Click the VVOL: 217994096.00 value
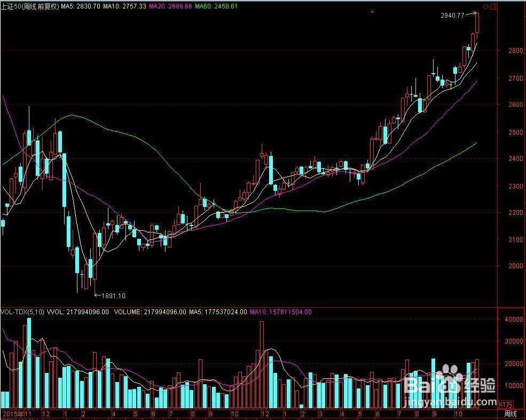This screenshot has width=526, height=420. (78, 312)
